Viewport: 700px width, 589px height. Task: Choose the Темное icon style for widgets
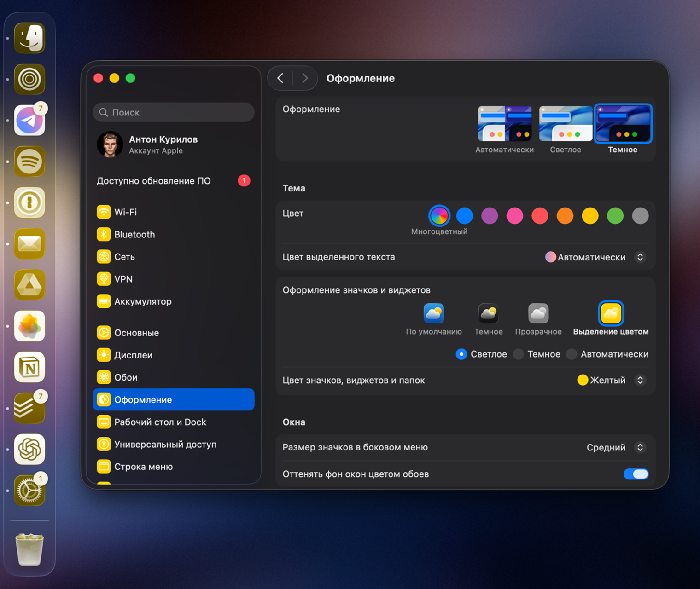tap(488, 314)
